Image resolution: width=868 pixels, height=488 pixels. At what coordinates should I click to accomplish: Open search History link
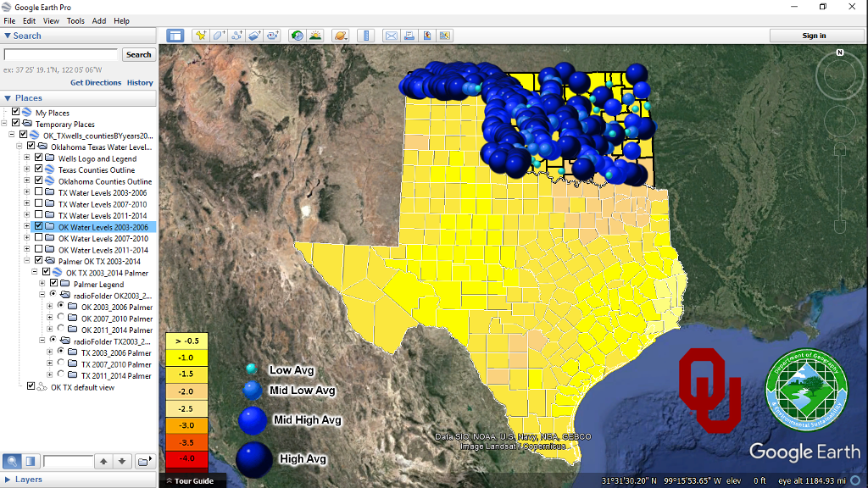[140, 82]
